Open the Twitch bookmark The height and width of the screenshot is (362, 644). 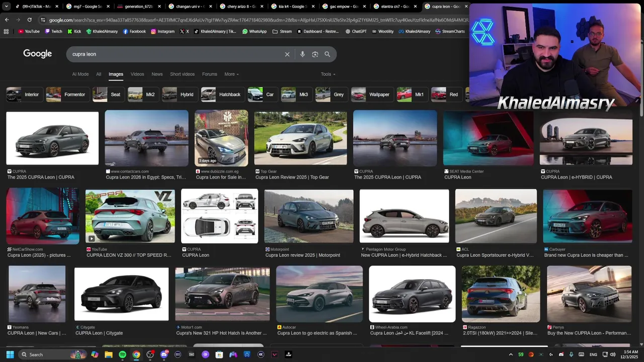coord(53,31)
